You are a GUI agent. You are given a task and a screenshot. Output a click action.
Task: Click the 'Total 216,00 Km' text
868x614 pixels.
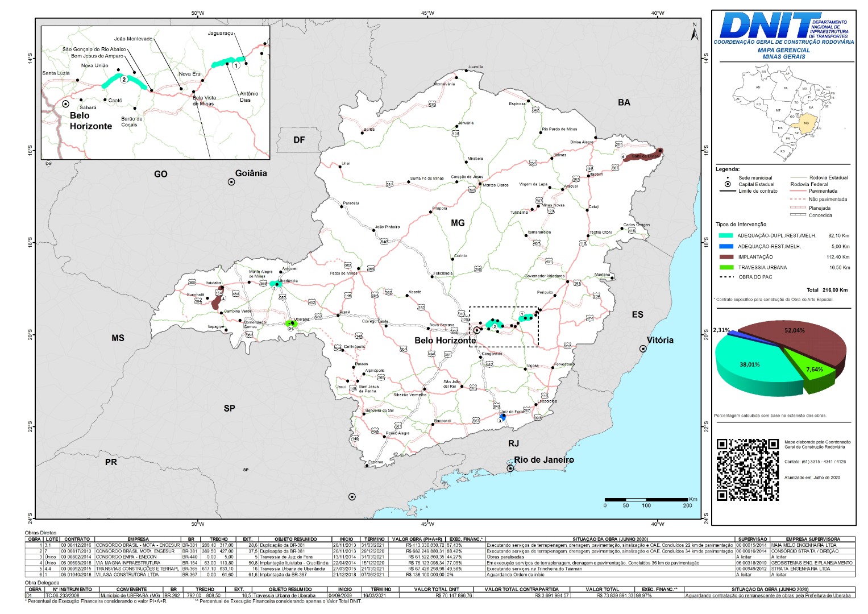point(827,290)
